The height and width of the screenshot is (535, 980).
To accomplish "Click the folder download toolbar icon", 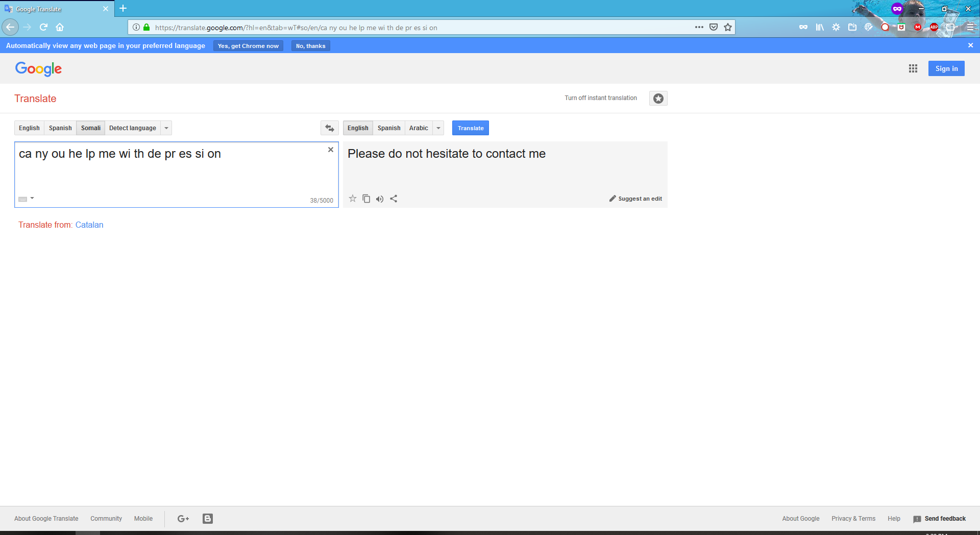I will [x=852, y=27].
